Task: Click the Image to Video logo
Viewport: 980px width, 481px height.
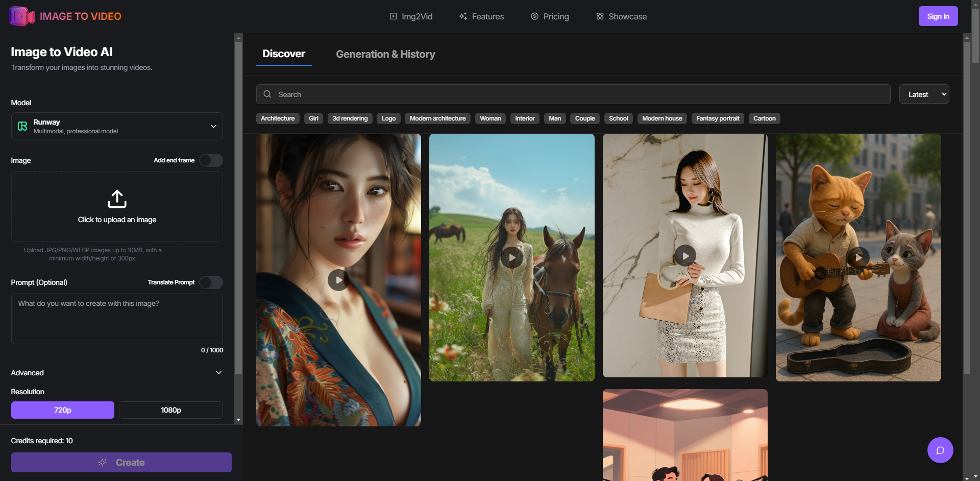Action: coord(64,16)
